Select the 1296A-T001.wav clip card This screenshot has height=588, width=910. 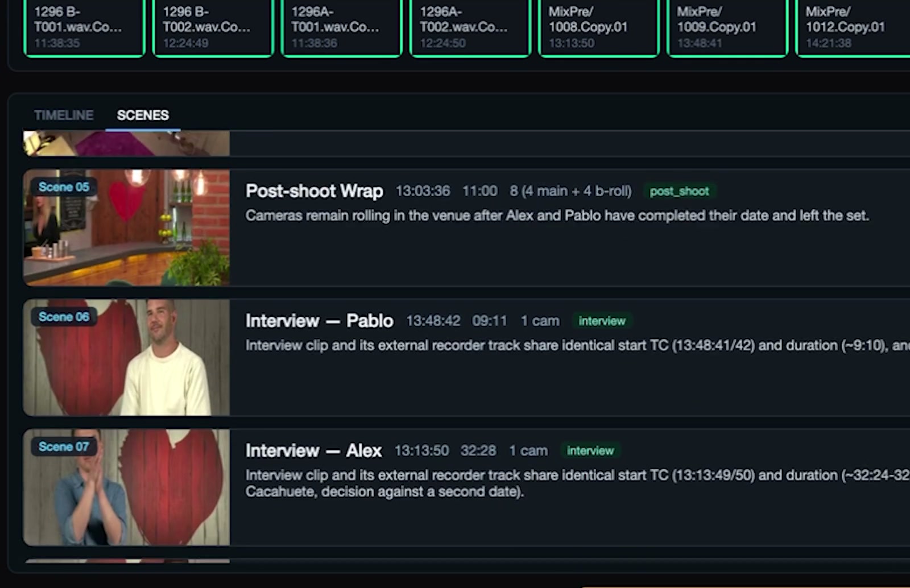[x=342, y=28]
